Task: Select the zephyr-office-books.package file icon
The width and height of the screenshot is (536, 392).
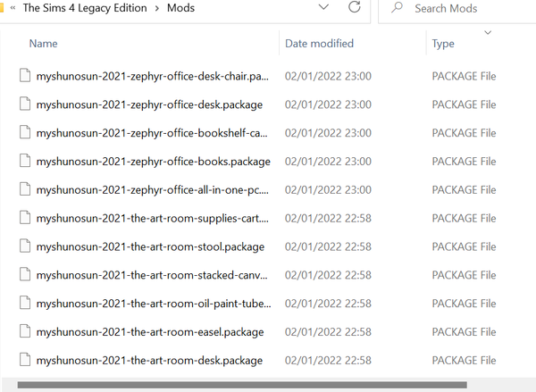Action: tap(25, 161)
